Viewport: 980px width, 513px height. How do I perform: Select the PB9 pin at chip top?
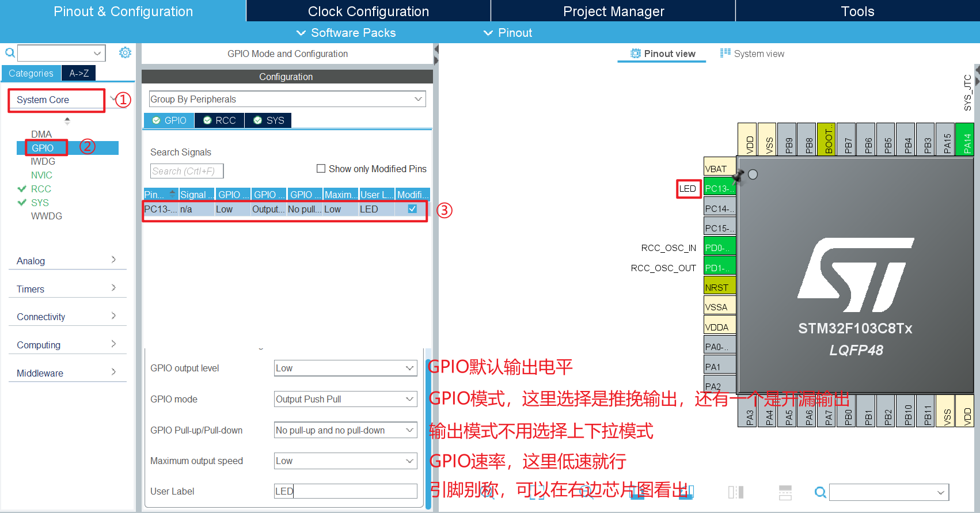point(787,139)
